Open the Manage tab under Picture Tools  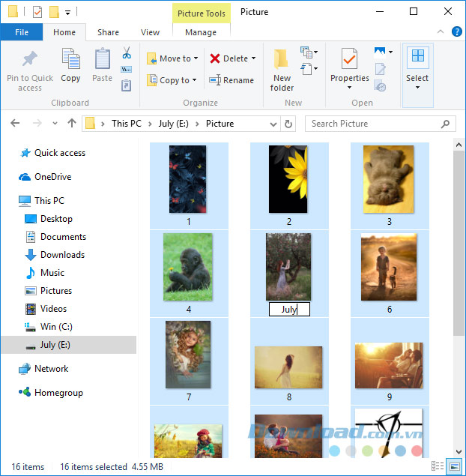(201, 32)
